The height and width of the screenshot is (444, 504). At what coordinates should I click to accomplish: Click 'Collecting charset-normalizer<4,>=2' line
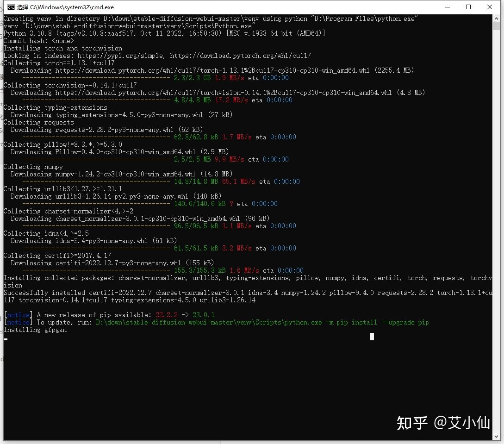[x=68, y=211]
